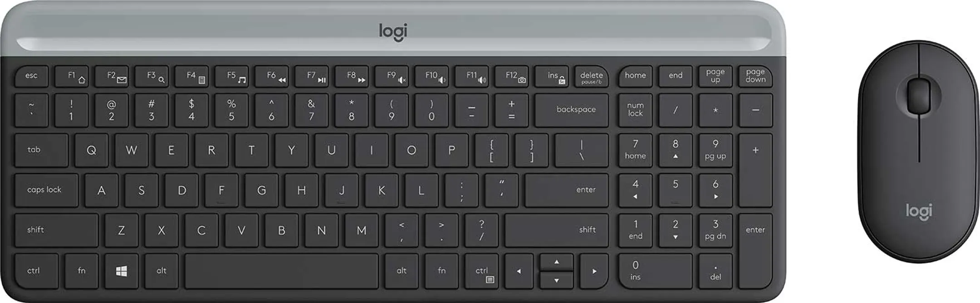The height and width of the screenshot is (303, 980).
Task: Click the up arrow key
Action: tap(556, 262)
